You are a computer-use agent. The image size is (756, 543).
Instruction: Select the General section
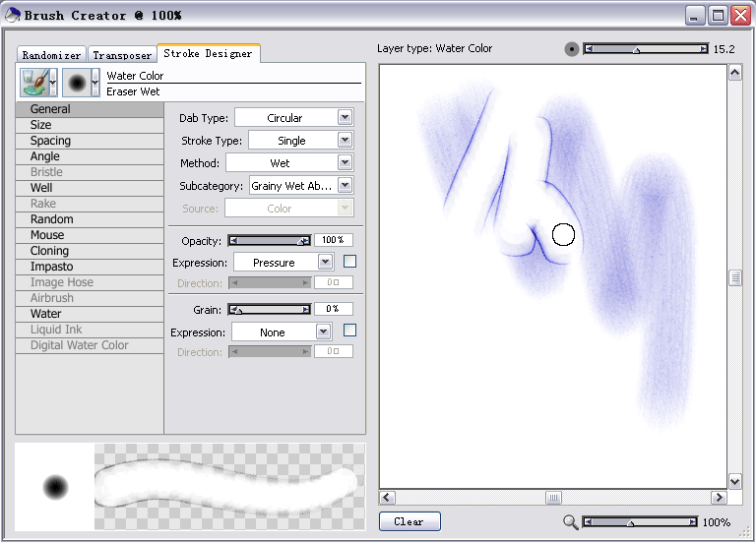tap(90, 109)
